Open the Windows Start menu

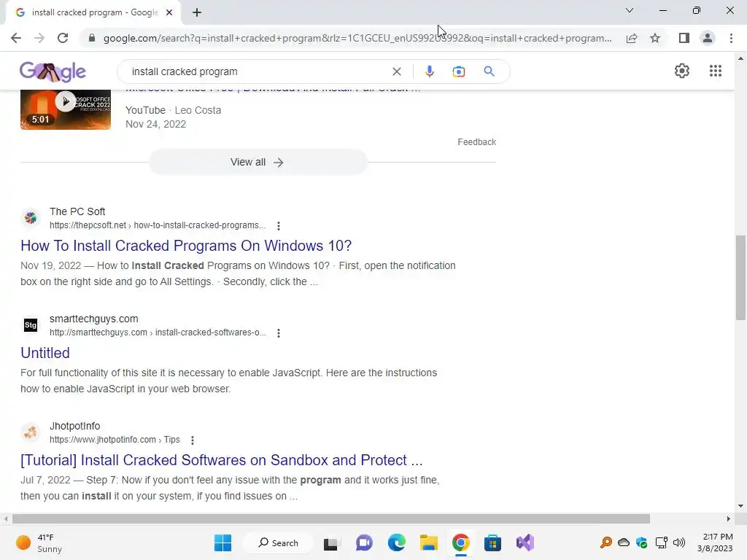click(x=222, y=542)
